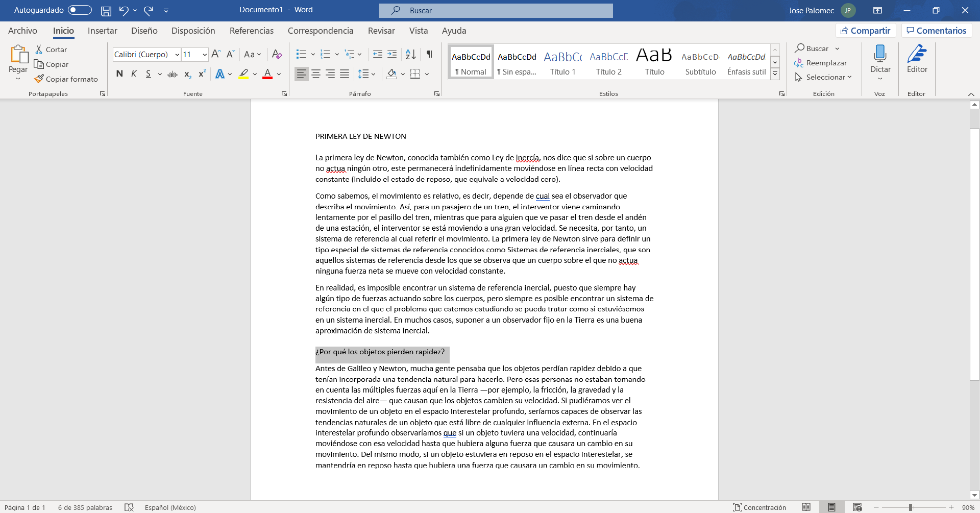The height and width of the screenshot is (513, 980).
Task: Click the save diskette icon in title bar
Action: pyautogui.click(x=106, y=10)
